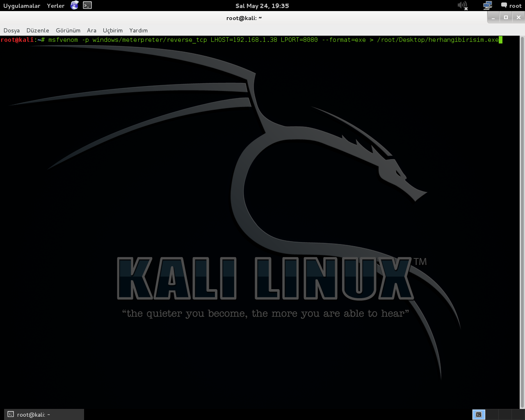
Task: Show the calendar from the Sal May 24 clock
Action: coord(262,6)
